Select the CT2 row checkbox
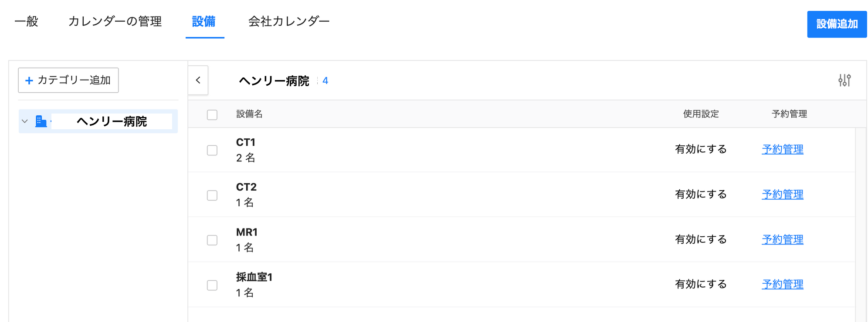The image size is (868, 322). coord(212,195)
